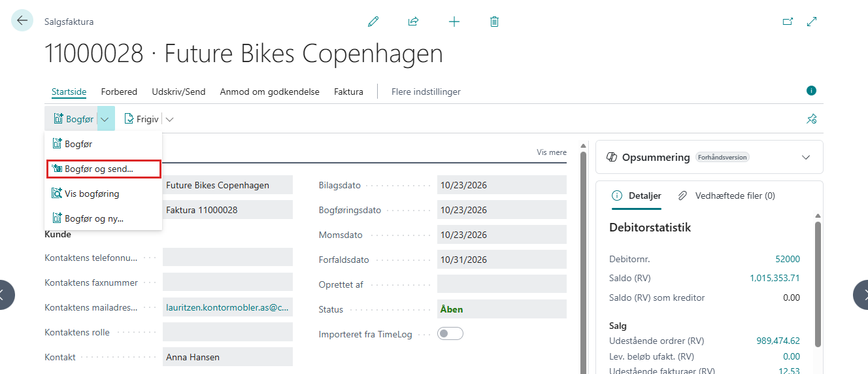
Task: Open Saldo (RV) value 1,015,353.71
Action: coord(775,278)
